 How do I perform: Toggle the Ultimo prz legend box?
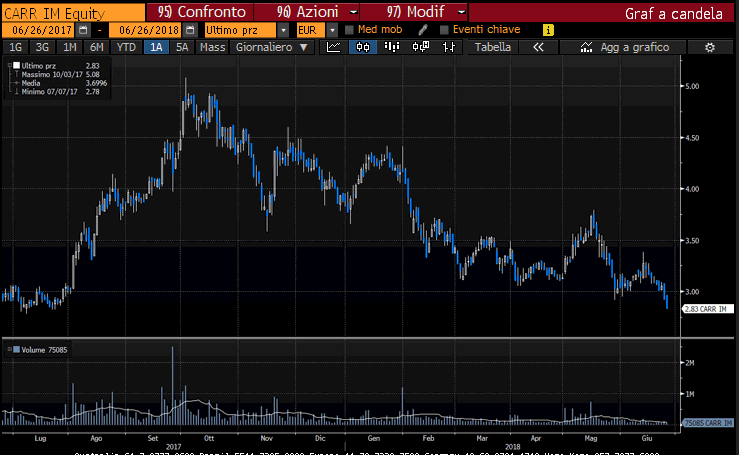point(15,65)
